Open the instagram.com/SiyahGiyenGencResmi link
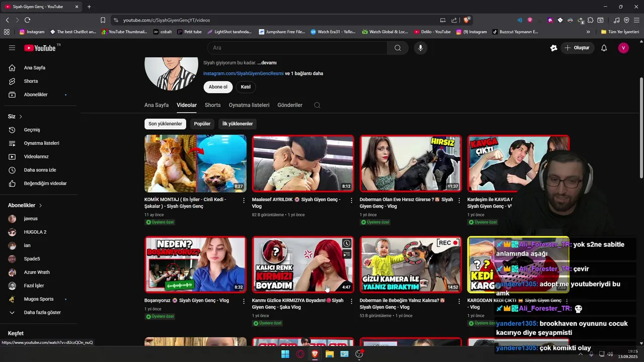This screenshot has height=362, width=644. (x=244, y=73)
